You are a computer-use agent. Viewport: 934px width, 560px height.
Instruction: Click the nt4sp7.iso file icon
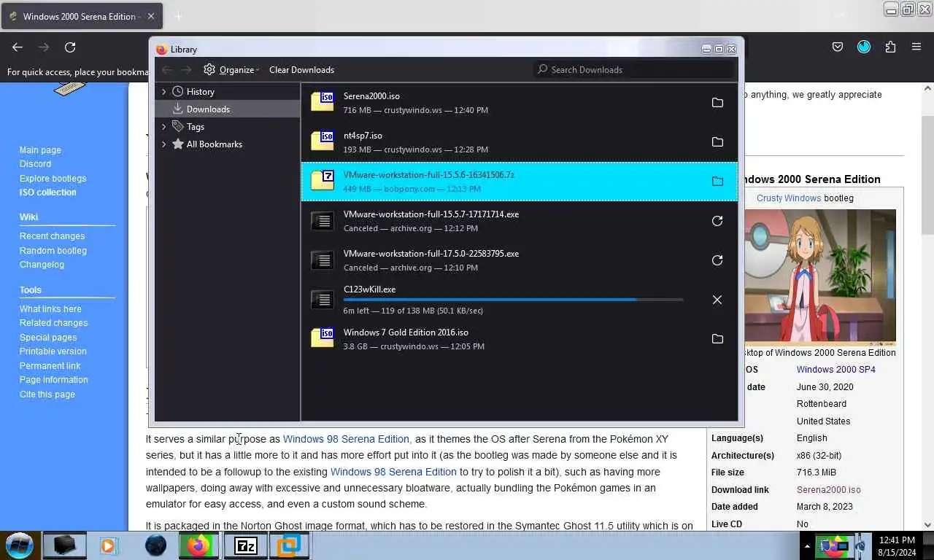pyautogui.click(x=323, y=141)
